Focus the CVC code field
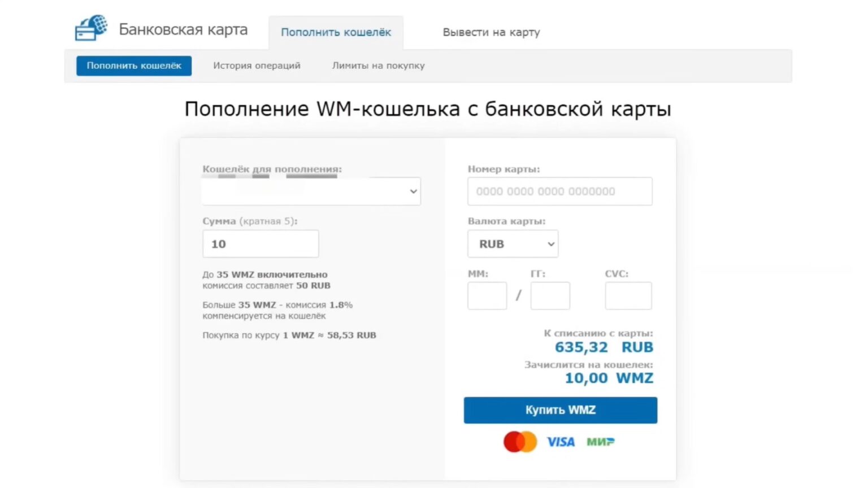Screen dimensions: 868x488 (x=628, y=296)
